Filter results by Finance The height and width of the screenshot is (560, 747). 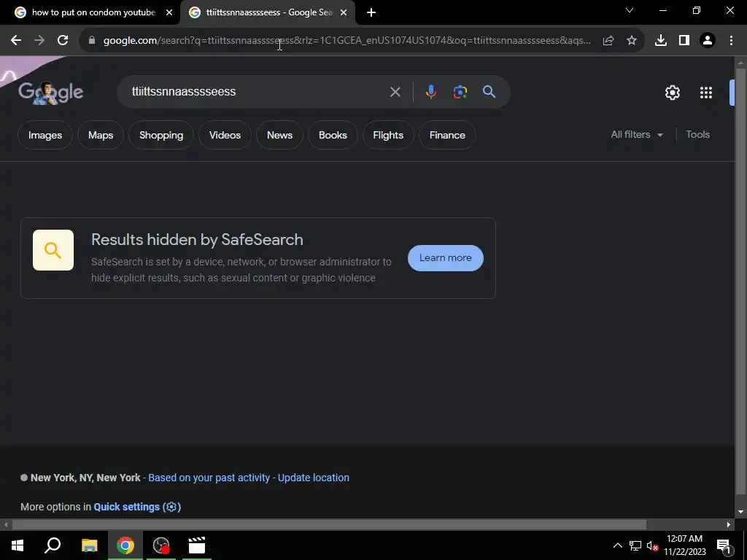[447, 135]
